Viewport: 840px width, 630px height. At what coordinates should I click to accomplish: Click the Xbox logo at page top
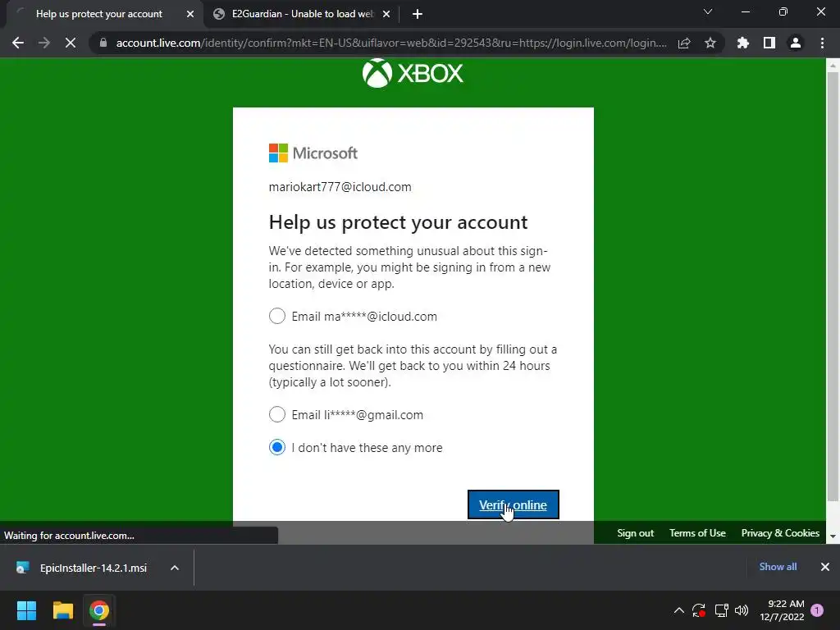coord(413,73)
